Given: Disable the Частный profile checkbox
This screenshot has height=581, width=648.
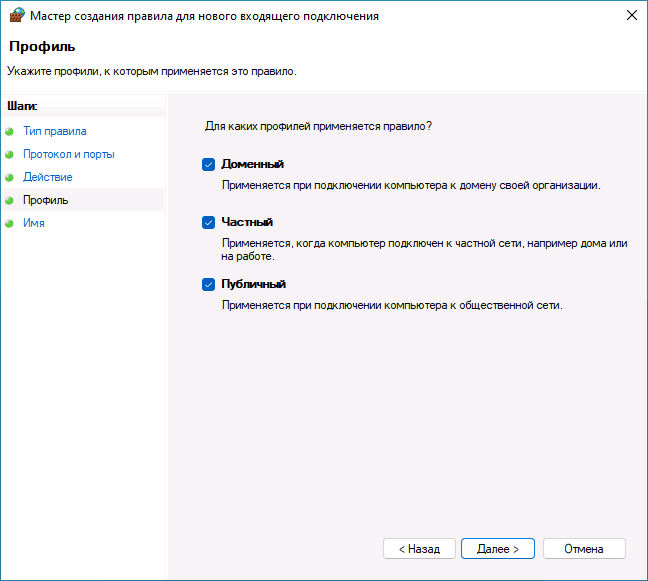Looking at the screenshot, I should (208, 222).
